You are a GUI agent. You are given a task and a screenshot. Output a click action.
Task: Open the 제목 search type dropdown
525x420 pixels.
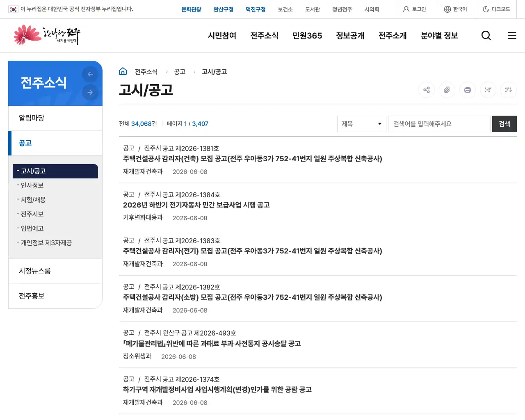[362, 124]
